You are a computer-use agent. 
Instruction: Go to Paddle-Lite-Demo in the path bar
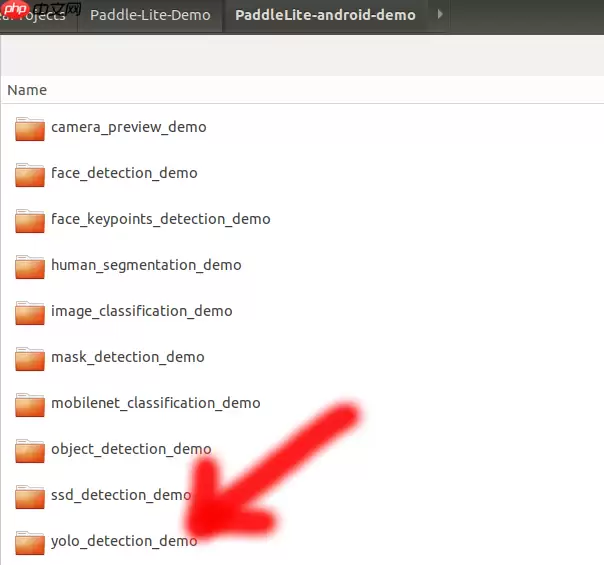150,16
